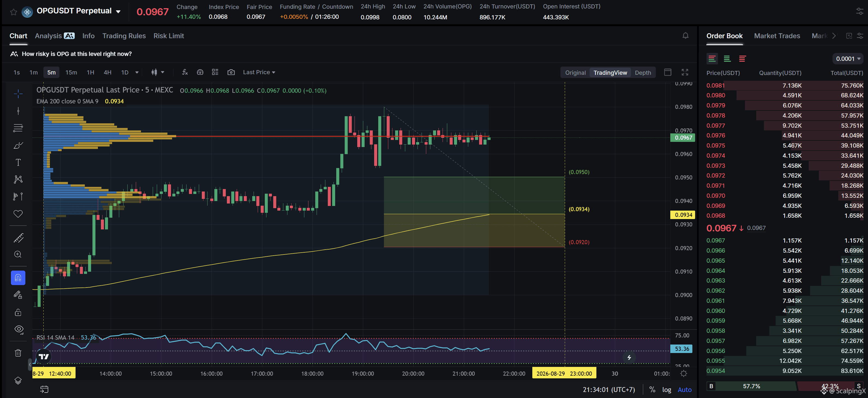Activate the zoom in tool
This screenshot has height=398, width=868.
click(18, 255)
